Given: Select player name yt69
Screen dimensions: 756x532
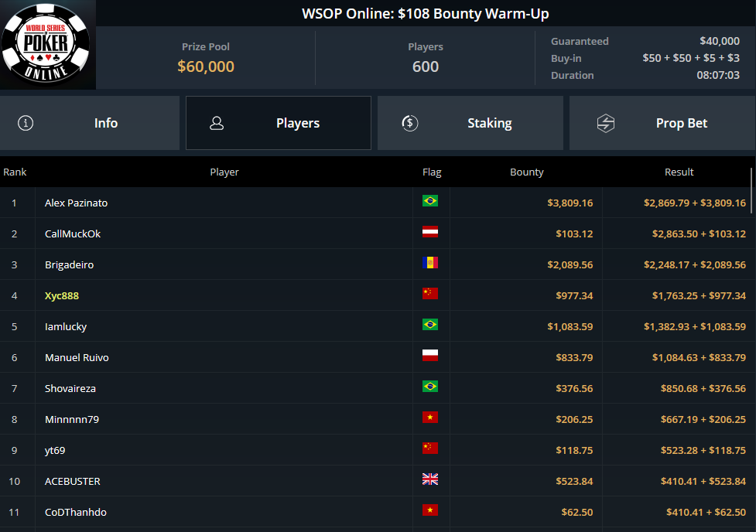Looking at the screenshot, I should (x=55, y=451).
